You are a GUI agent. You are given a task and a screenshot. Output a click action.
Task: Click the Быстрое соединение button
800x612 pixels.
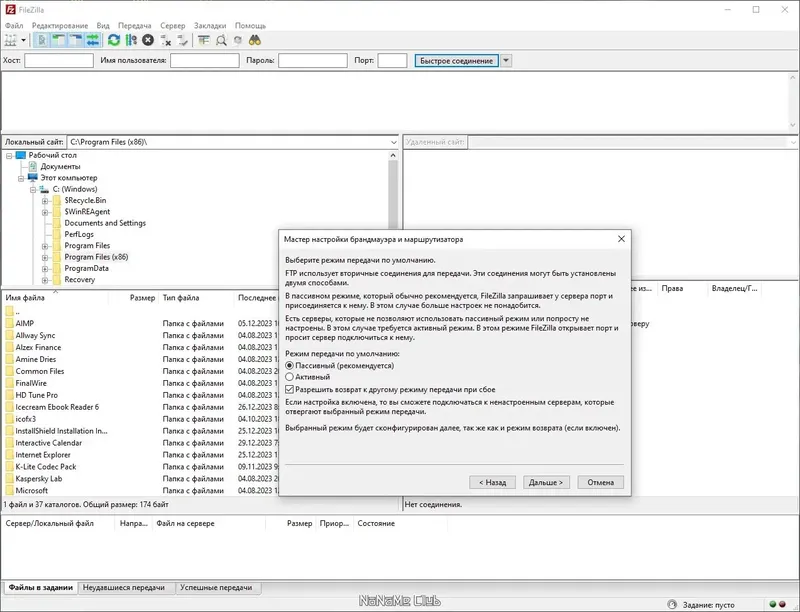tap(457, 61)
